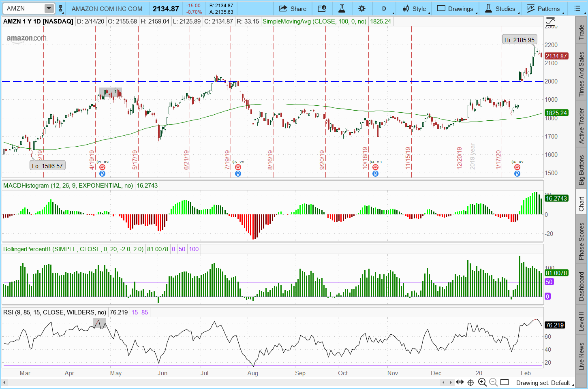588x389 pixels.
Task: Click the horizontal expand arrows icon
Action: pyautogui.click(x=460, y=382)
